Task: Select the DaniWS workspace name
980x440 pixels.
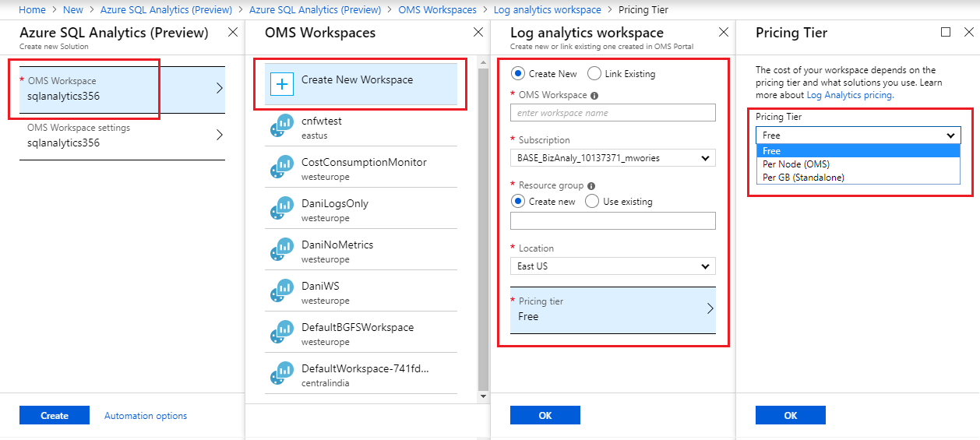Action: (x=320, y=286)
